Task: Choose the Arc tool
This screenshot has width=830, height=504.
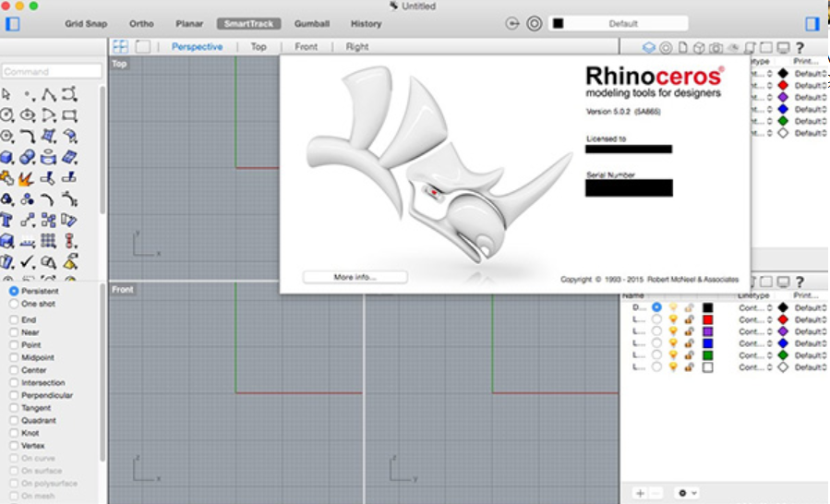Action: [x=49, y=114]
